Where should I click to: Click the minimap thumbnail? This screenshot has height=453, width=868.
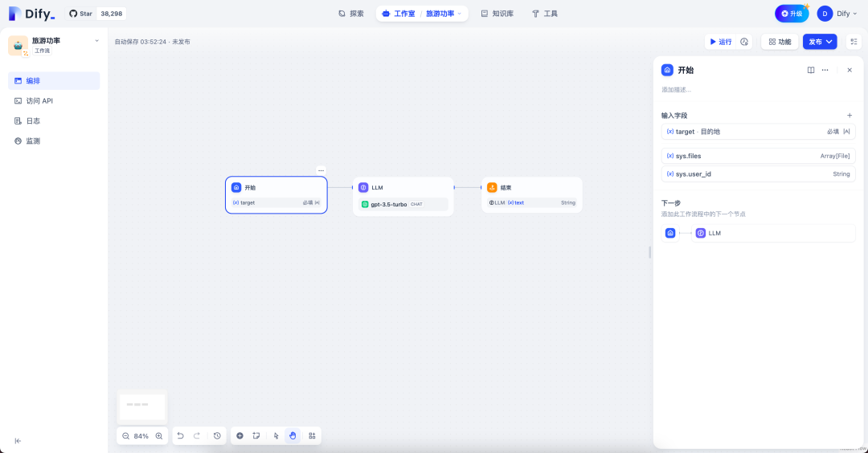141,406
